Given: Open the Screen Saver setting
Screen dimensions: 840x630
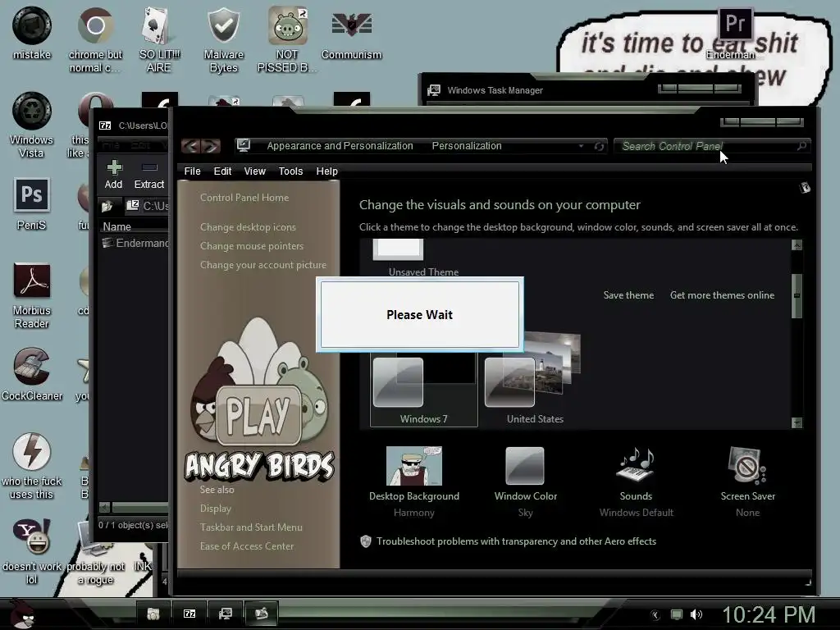Looking at the screenshot, I should (x=748, y=482).
